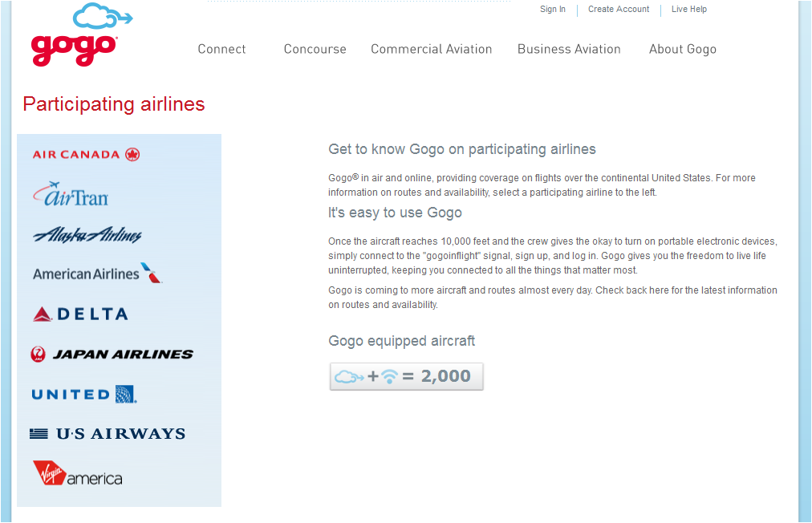Image resolution: width=812 pixels, height=523 pixels.
Task: Click the Gogo logo
Action: point(82,34)
